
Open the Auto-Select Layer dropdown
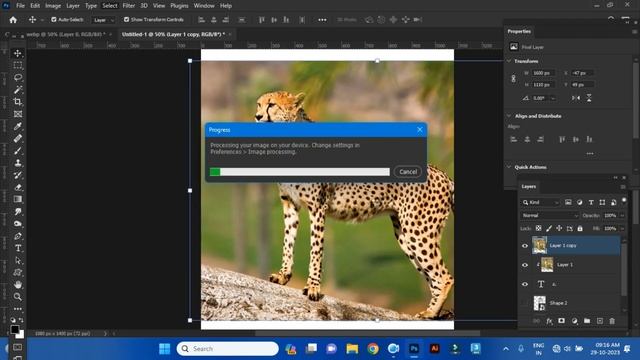[104, 20]
